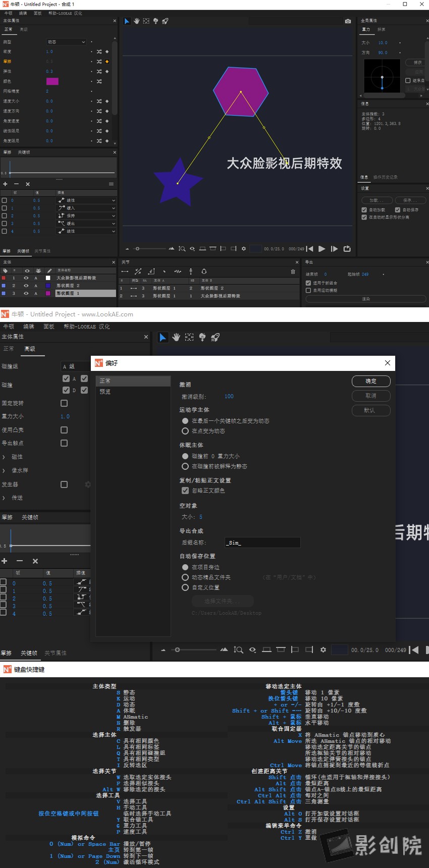Enable the 固定旋转 checkbox
Screen dimensions: 429x868
pos(64,403)
